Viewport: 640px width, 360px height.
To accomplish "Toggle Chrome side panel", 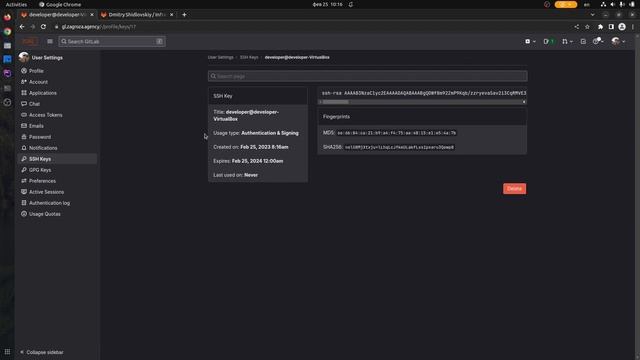I will [x=611, y=27].
